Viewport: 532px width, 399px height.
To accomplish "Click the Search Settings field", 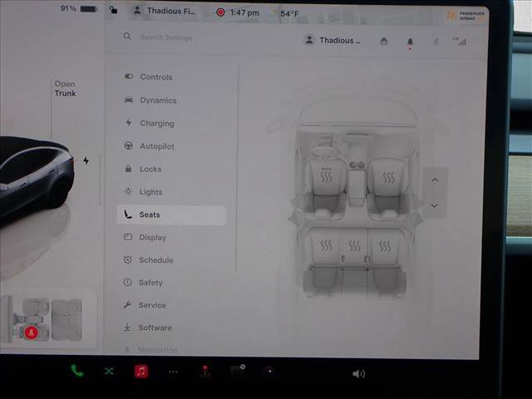I will 166,37.
